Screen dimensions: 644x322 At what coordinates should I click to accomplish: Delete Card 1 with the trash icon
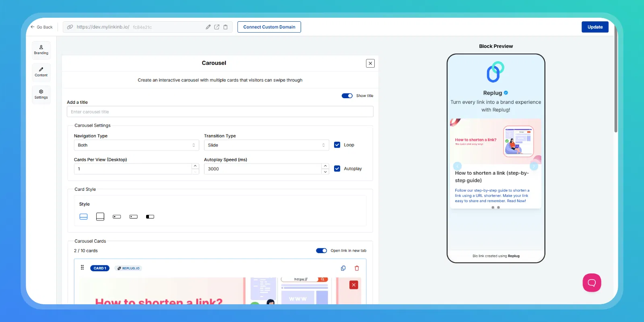(357, 268)
